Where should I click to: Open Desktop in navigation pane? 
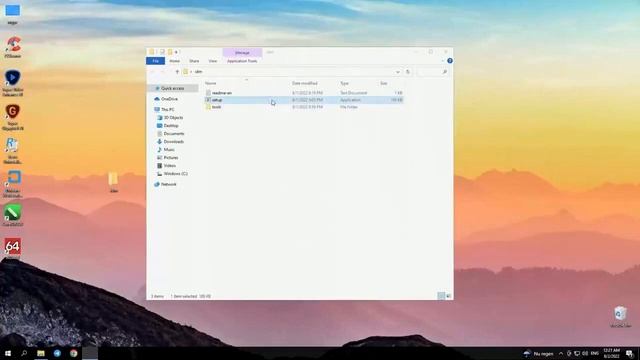171,126
